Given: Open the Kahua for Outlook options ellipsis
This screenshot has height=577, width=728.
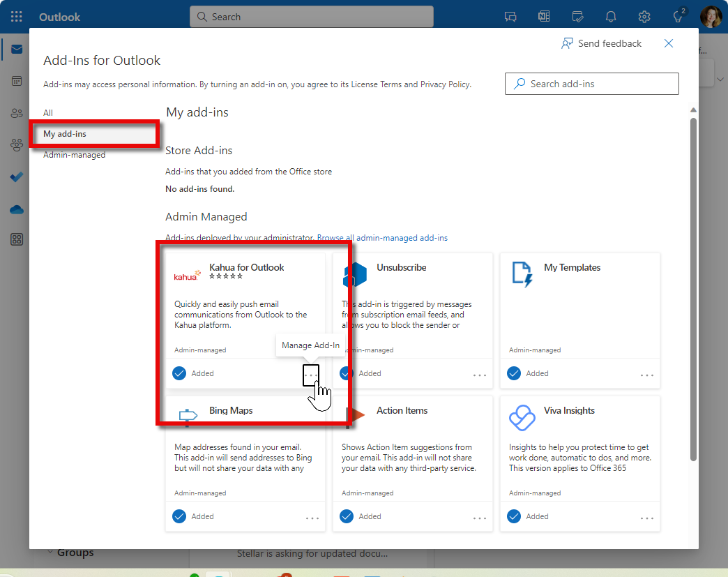Looking at the screenshot, I should (311, 375).
